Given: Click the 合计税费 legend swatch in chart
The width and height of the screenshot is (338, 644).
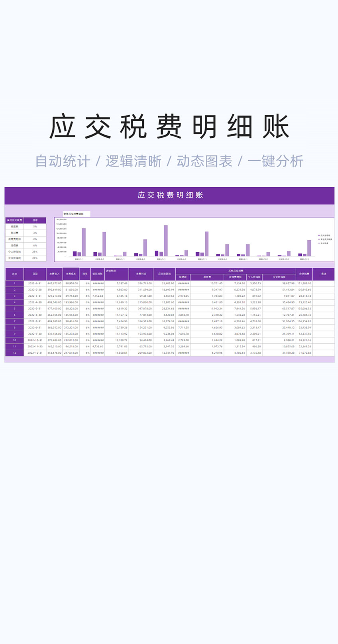Looking at the screenshot, I should 319,243.
